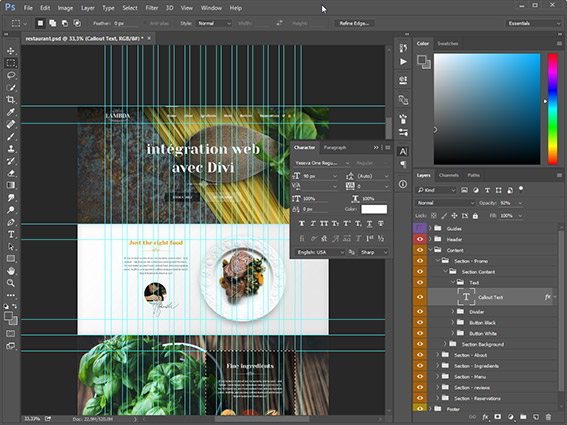Screen dimensions: 567x425
Task: Add a layer mask from Layers footer
Action: 498,417
